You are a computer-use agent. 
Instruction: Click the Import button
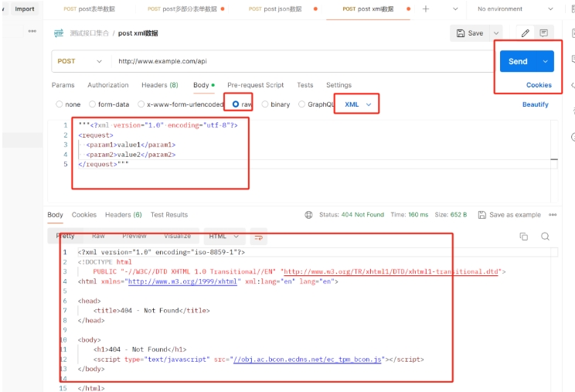(24, 9)
